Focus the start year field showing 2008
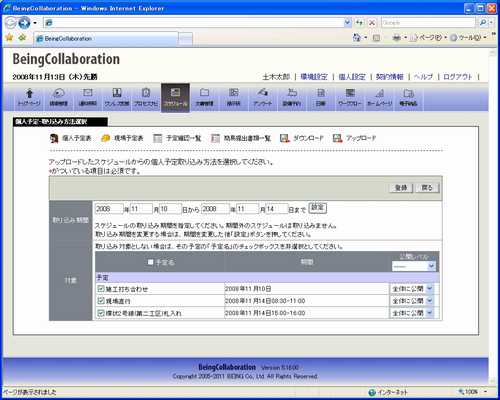 click(x=109, y=209)
